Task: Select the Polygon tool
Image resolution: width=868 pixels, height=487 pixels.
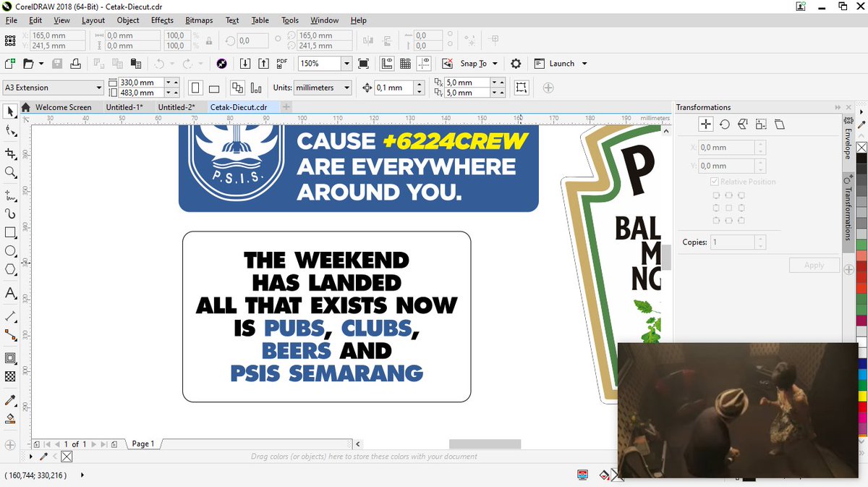Action: pyautogui.click(x=10, y=270)
